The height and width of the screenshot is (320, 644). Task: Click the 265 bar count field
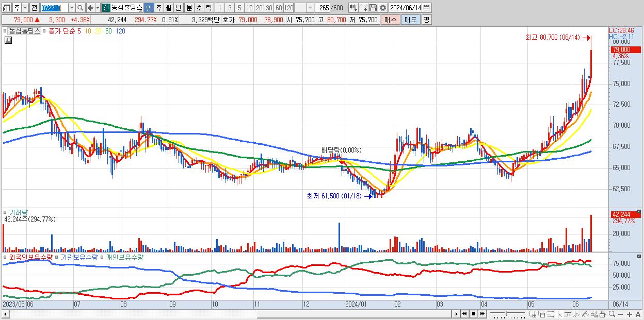point(323,8)
